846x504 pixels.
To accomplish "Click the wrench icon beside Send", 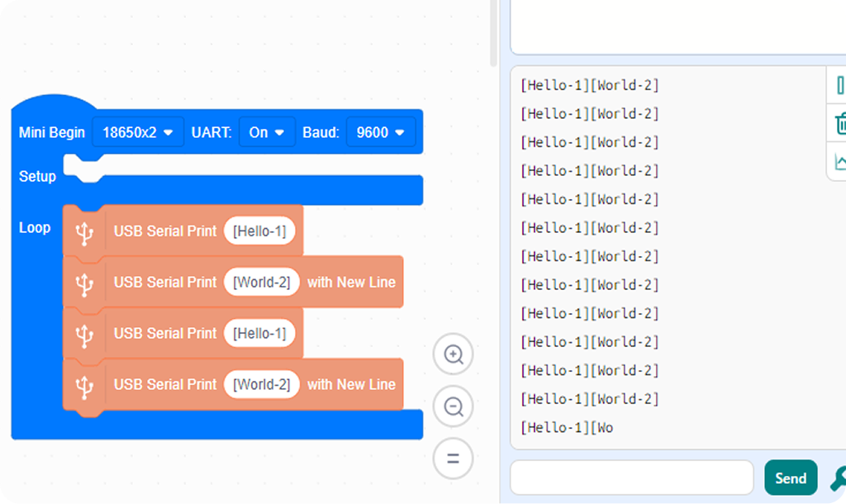I will [x=838, y=478].
